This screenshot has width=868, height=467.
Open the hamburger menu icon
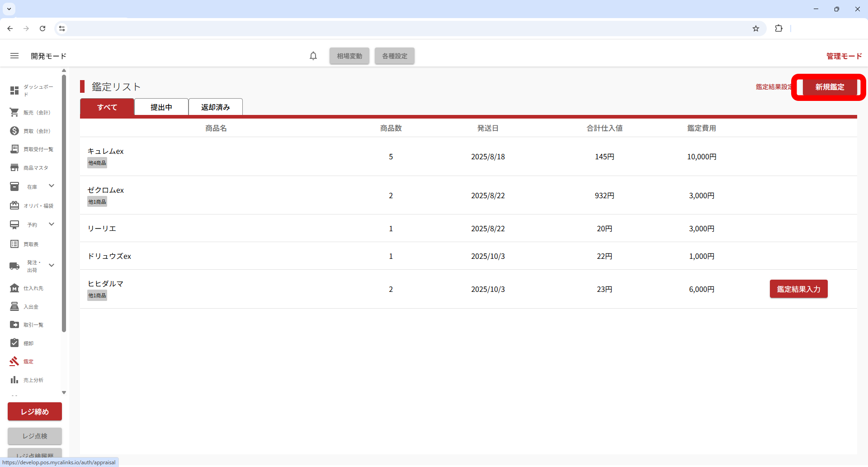click(x=14, y=56)
